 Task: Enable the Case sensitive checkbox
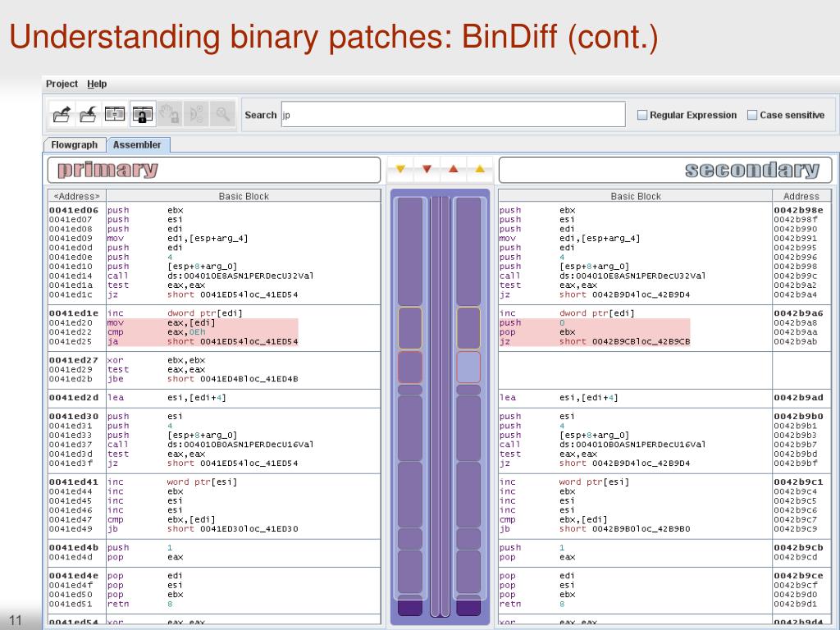[752, 116]
